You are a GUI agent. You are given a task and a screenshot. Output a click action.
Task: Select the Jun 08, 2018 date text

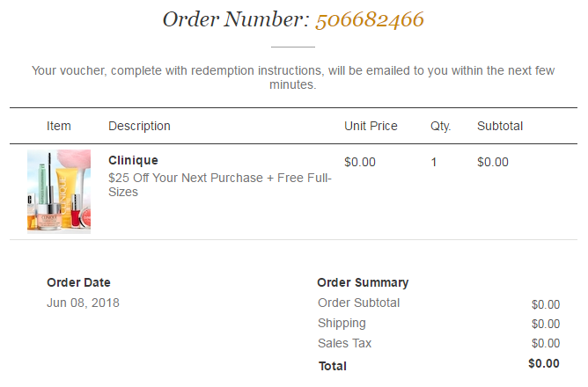tap(83, 303)
